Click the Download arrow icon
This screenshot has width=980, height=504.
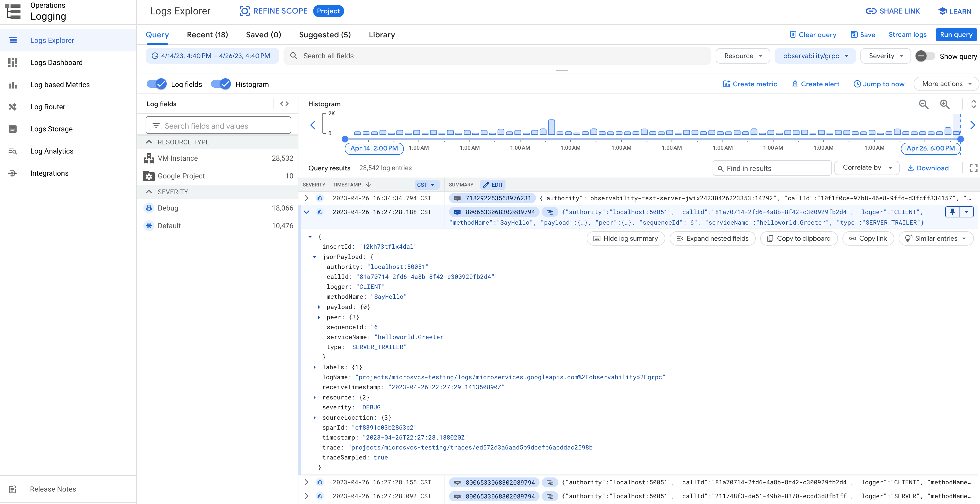(x=911, y=168)
